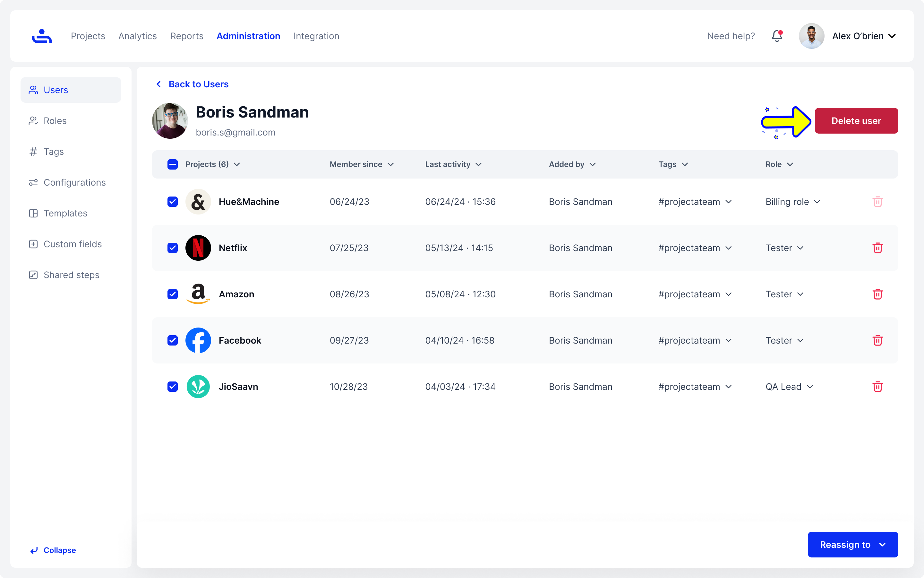
Task: Open Shared steps in the sidebar
Action: point(71,275)
